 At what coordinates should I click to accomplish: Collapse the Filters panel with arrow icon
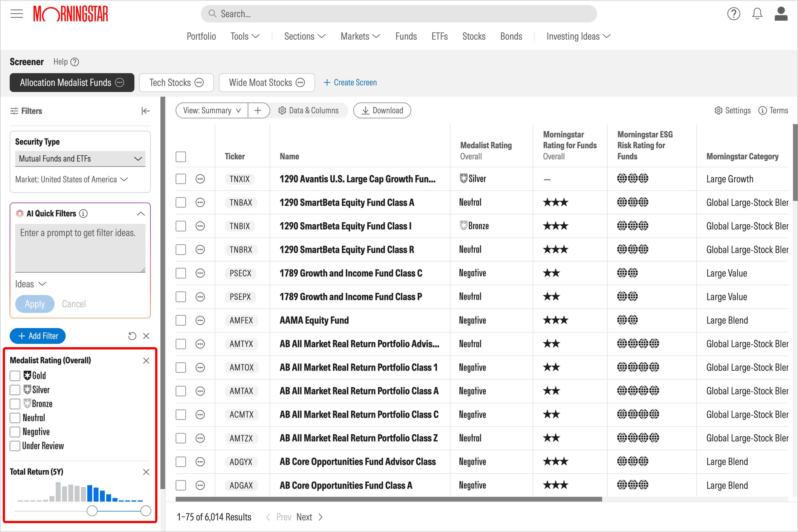[x=145, y=111]
